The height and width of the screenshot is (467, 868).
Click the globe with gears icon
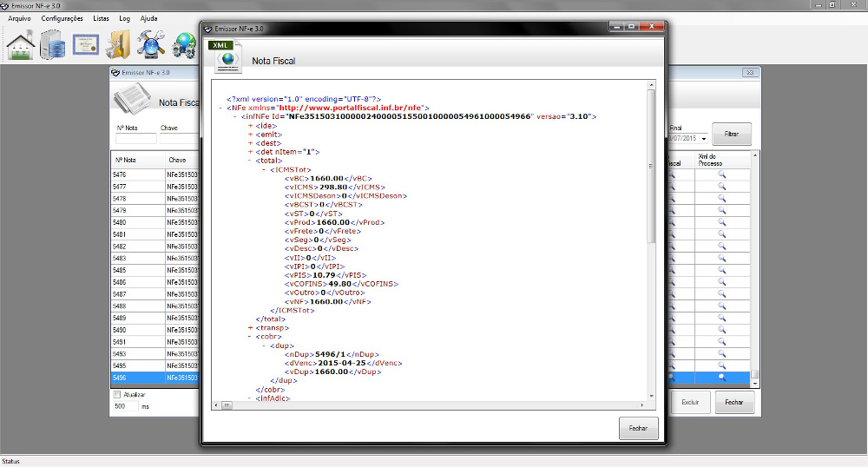click(184, 44)
